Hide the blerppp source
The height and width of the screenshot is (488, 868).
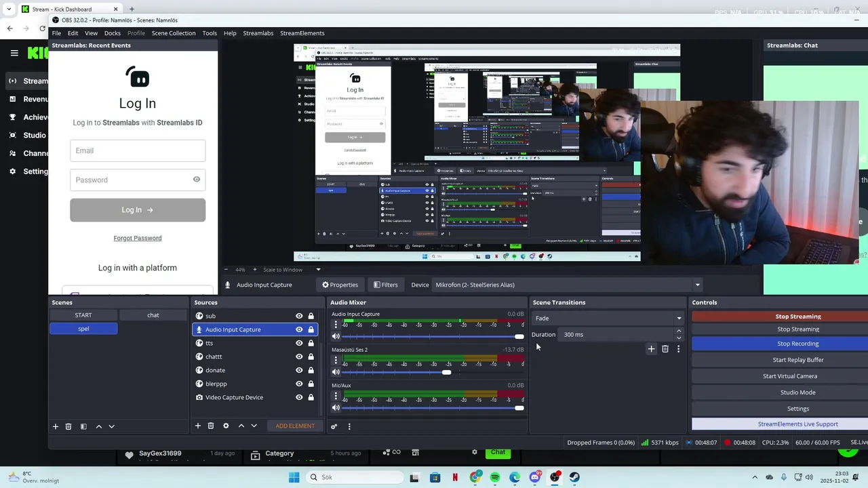(x=299, y=384)
